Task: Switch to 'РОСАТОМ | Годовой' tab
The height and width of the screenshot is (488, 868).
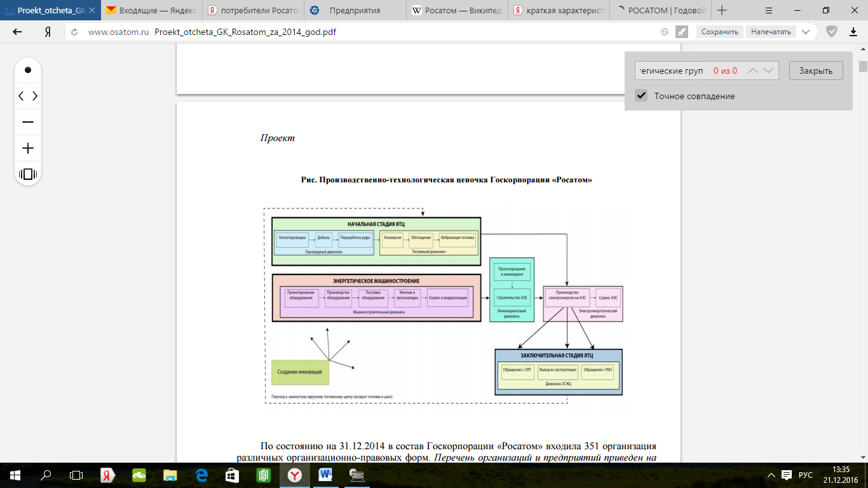Action: [660, 10]
